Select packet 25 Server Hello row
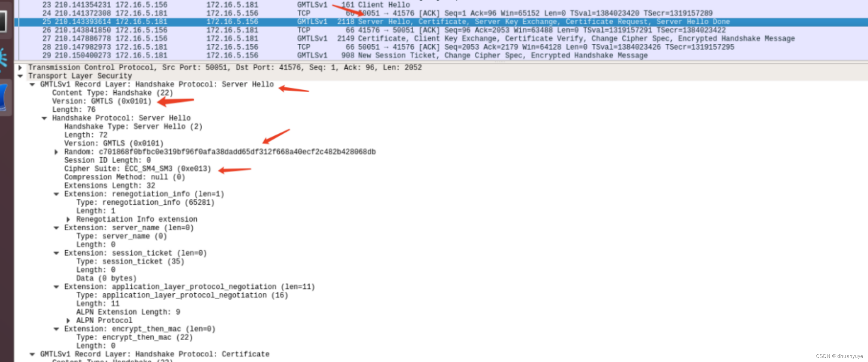Viewport: 868px width, 362px height. (441, 22)
